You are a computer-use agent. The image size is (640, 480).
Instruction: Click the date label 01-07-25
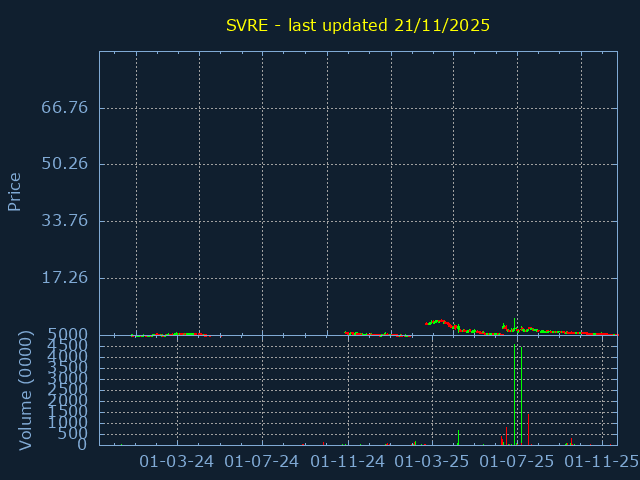517,462
